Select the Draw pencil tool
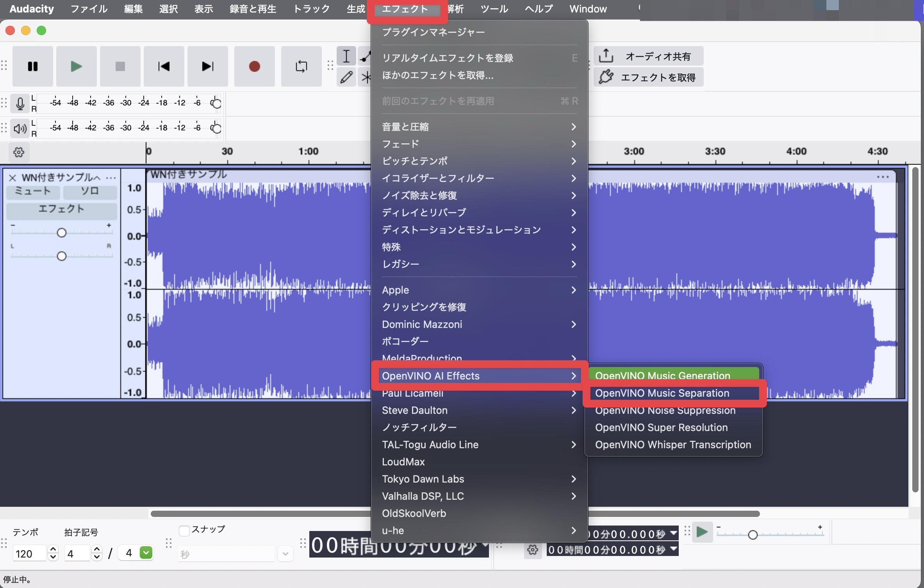Image resolution: width=924 pixels, height=588 pixels. pos(346,77)
